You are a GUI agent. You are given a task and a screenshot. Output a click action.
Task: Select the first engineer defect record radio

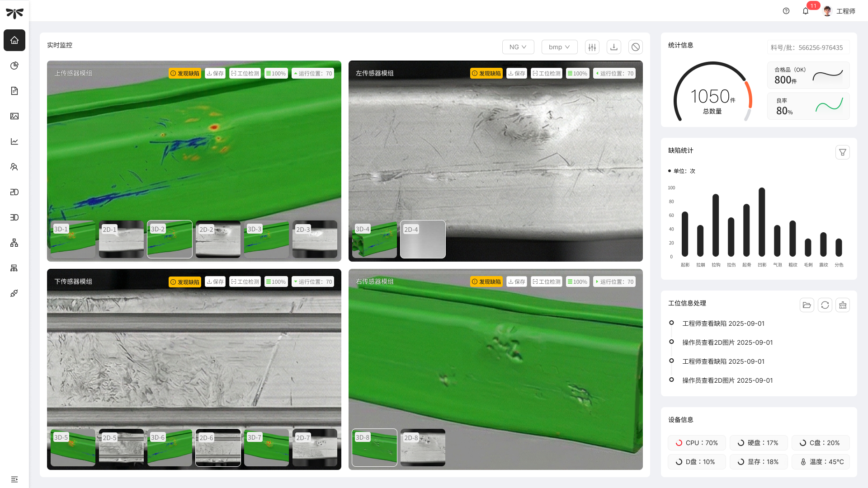coord(671,323)
